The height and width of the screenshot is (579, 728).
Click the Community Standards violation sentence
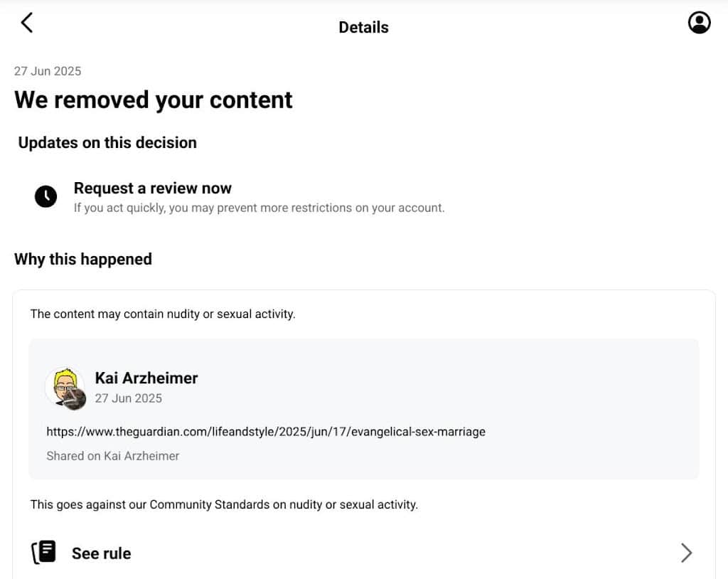pos(224,504)
